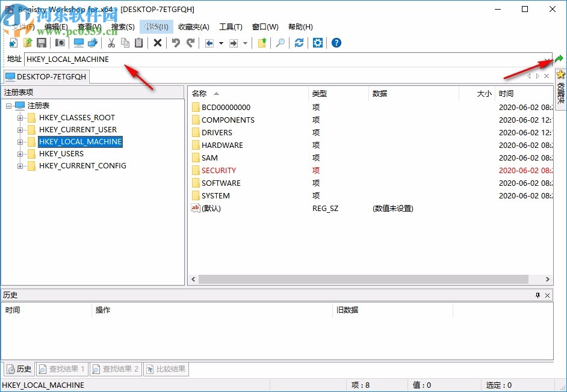The width and height of the screenshot is (567, 392).
Task: Click the Help question mark icon
Action: pyautogui.click(x=336, y=43)
